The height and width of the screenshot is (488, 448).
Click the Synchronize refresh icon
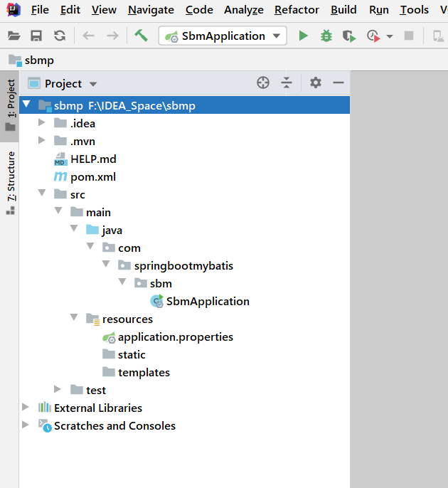pos(60,36)
